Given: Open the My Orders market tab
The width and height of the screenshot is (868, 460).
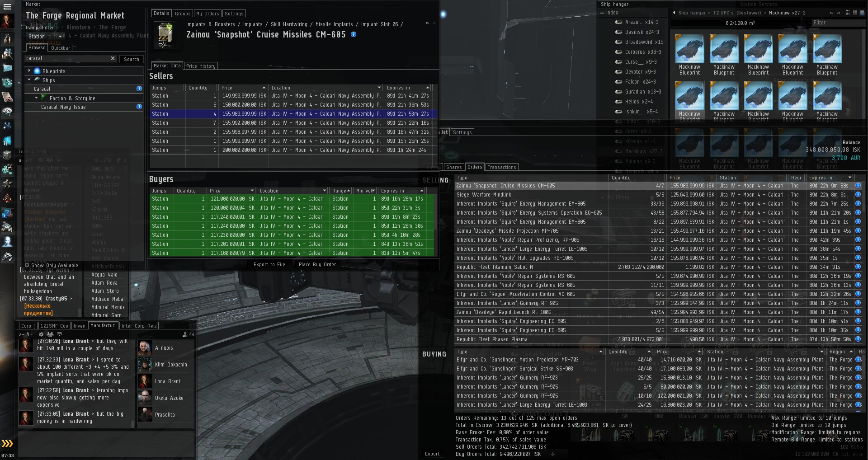Looking at the screenshot, I should point(208,14).
